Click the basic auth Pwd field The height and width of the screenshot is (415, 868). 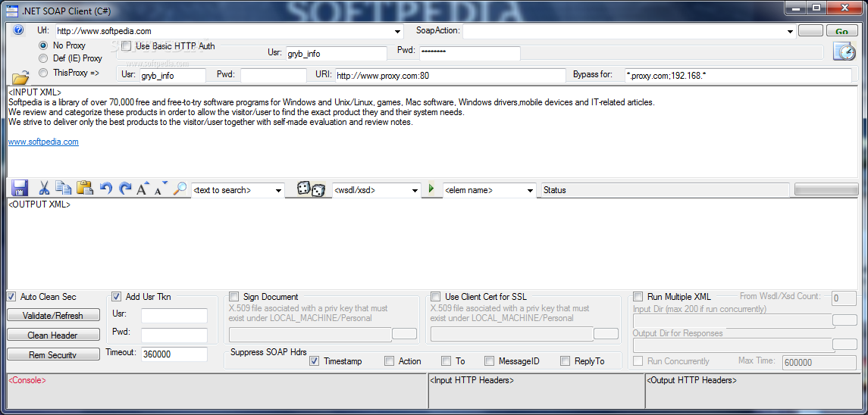pos(469,54)
